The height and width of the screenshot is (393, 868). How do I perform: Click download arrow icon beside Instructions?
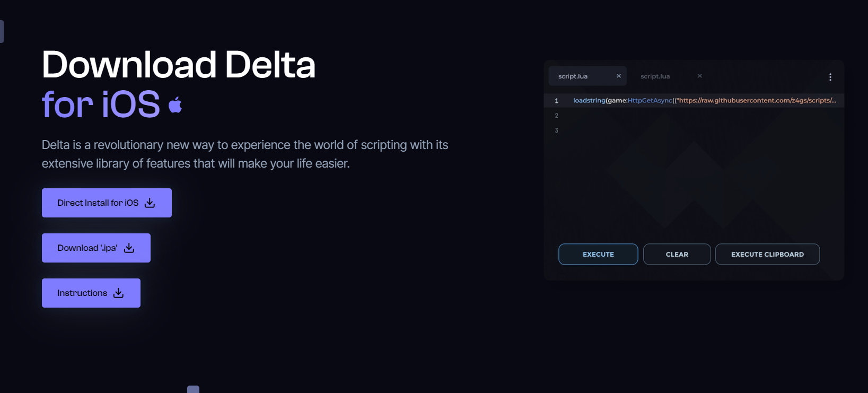(x=119, y=293)
